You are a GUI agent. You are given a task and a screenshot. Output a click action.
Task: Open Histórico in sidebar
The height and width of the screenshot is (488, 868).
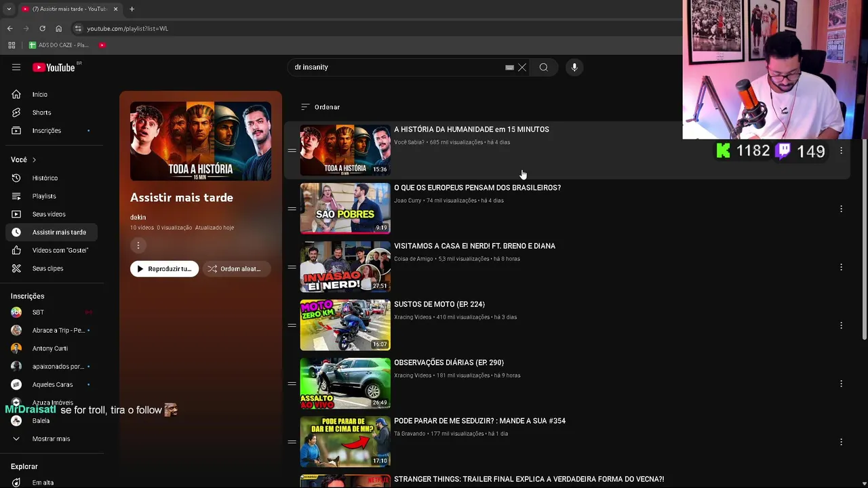pyautogui.click(x=52, y=178)
